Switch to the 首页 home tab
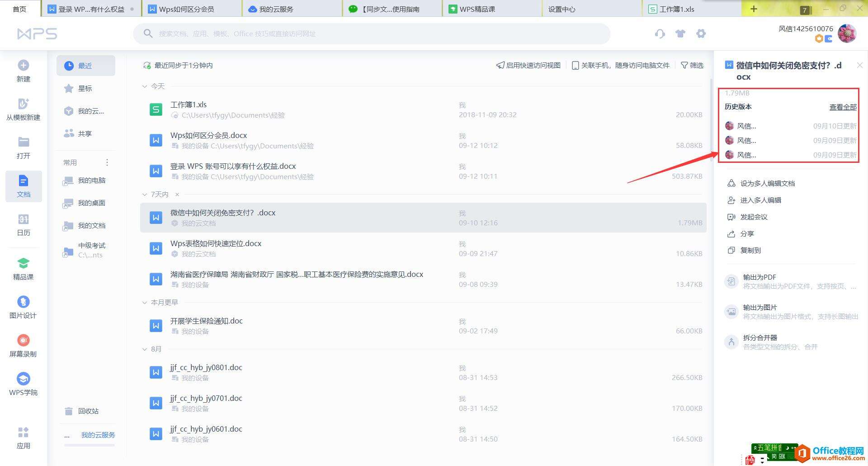868x466 pixels. (x=20, y=9)
